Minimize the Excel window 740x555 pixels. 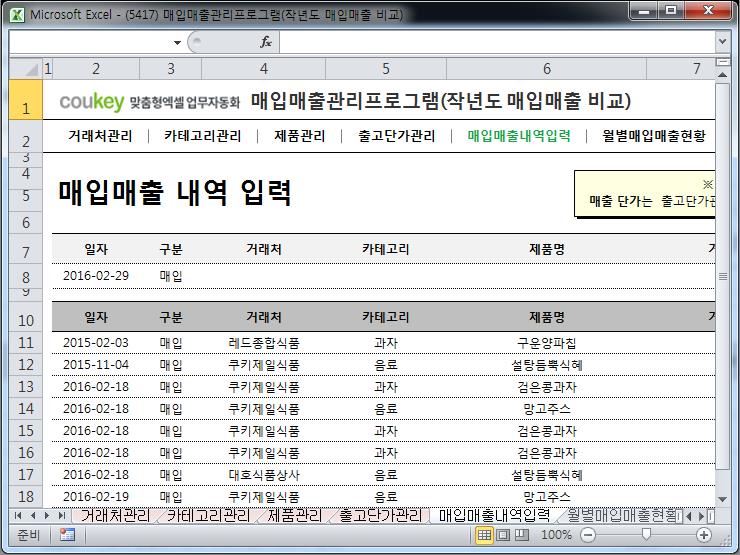coord(645,11)
